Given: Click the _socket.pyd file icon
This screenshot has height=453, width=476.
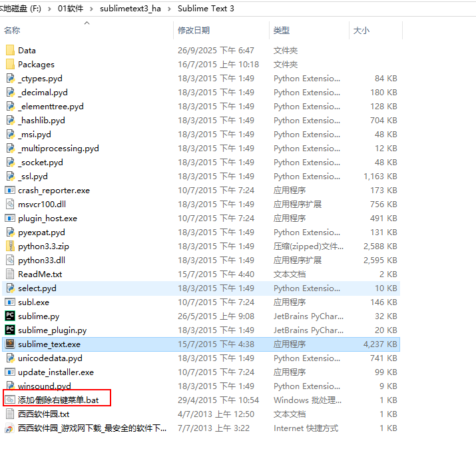Looking at the screenshot, I should 10,162.
